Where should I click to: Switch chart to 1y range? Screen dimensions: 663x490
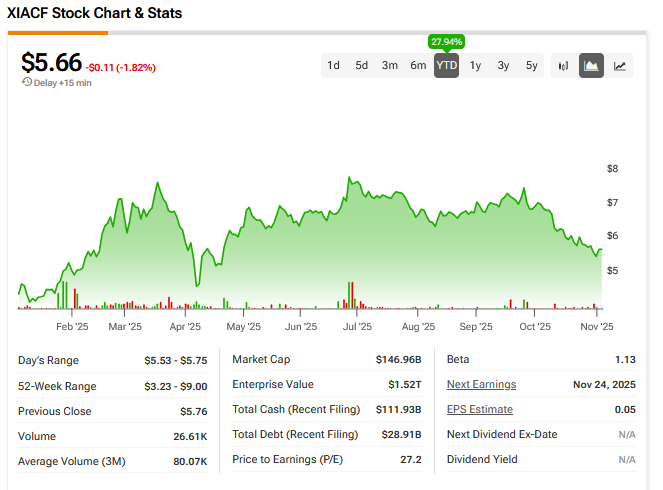coord(475,66)
